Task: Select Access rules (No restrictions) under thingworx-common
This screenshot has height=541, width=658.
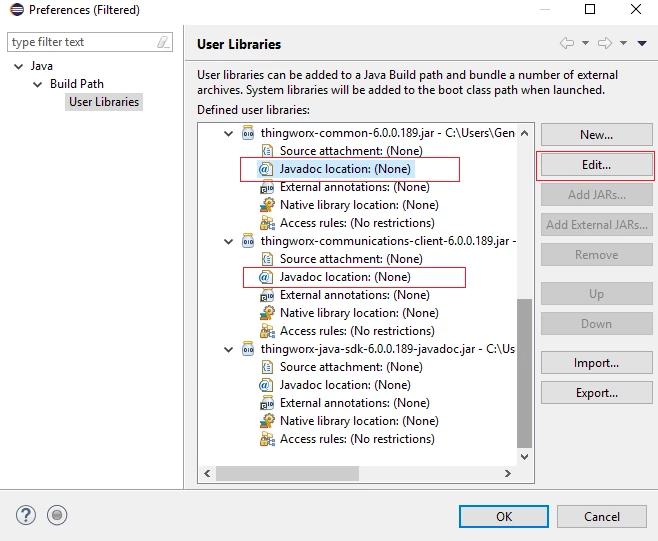Action: 357,223
